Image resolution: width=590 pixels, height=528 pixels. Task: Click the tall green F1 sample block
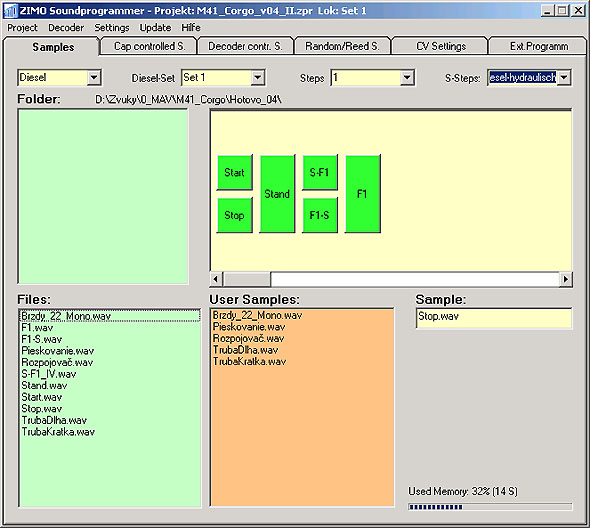363,194
